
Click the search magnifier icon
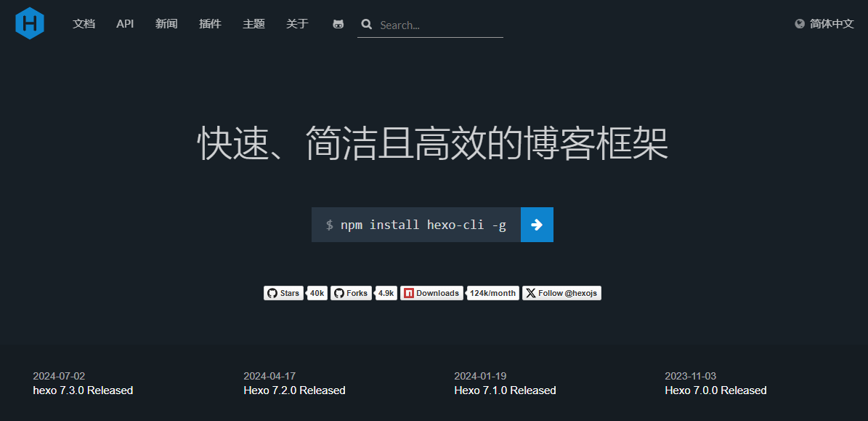click(367, 25)
